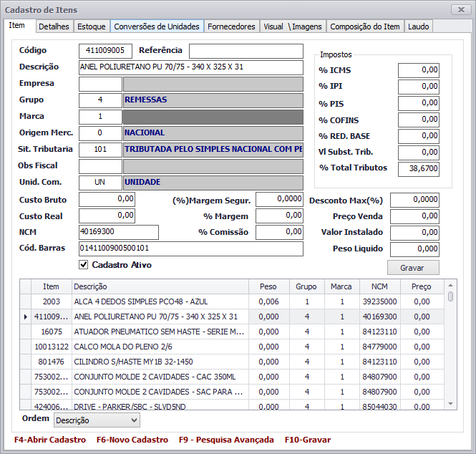Click the % Total Tributos field
Image resolution: width=476 pixels, height=454 pixels.
[419, 169]
